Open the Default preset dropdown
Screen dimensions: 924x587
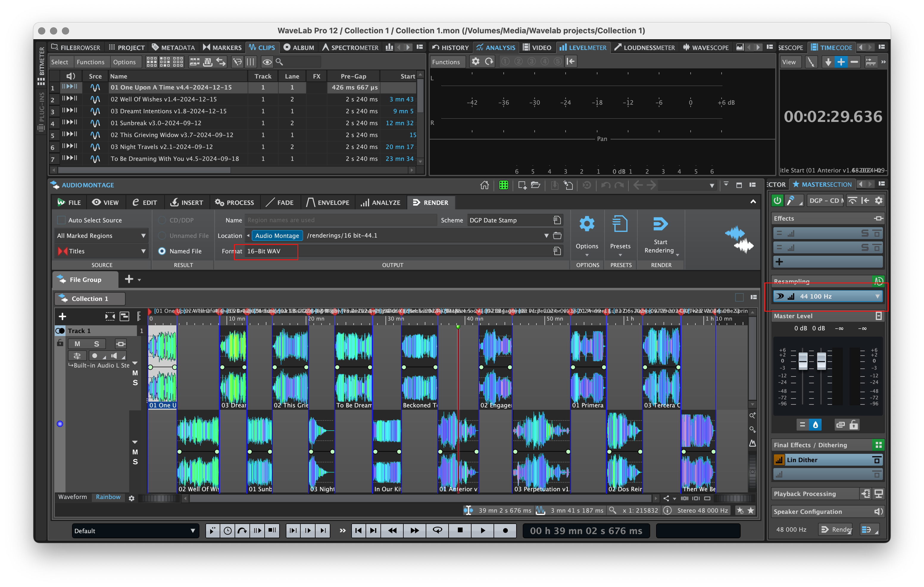click(135, 531)
